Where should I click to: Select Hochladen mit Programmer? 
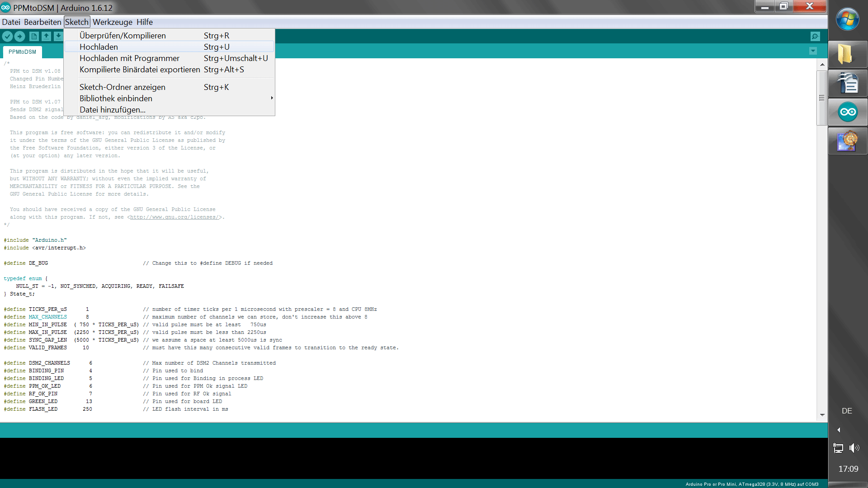click(170, 58)
